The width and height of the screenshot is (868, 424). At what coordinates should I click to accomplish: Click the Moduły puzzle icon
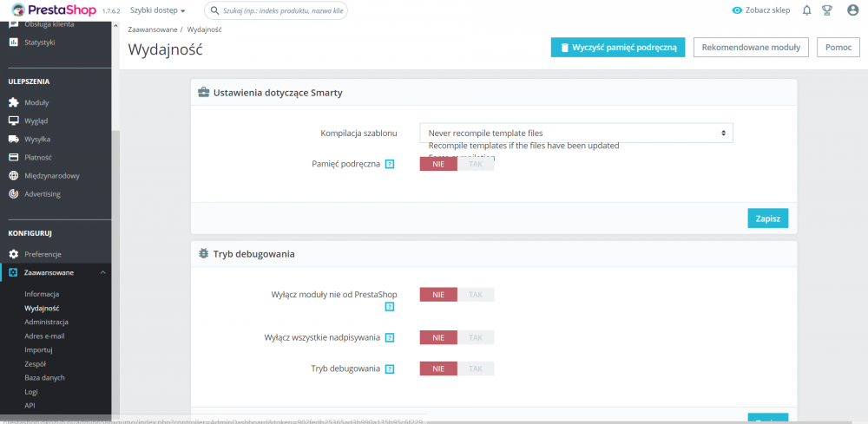[14, 102]
